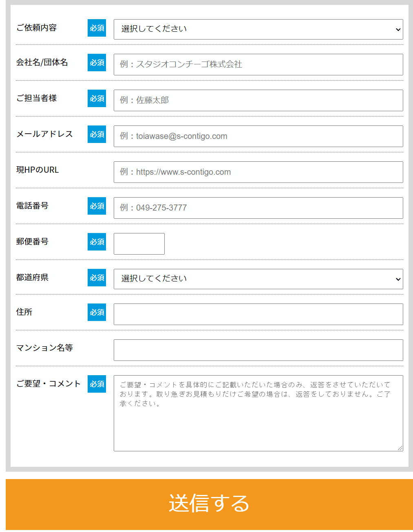Viewport: 413px width, 532px height.
Task: Select the company name input field
Action: (258, 64)
